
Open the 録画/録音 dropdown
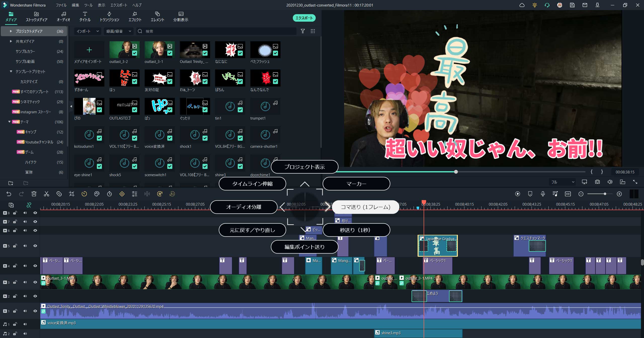[x=119, y=31]
